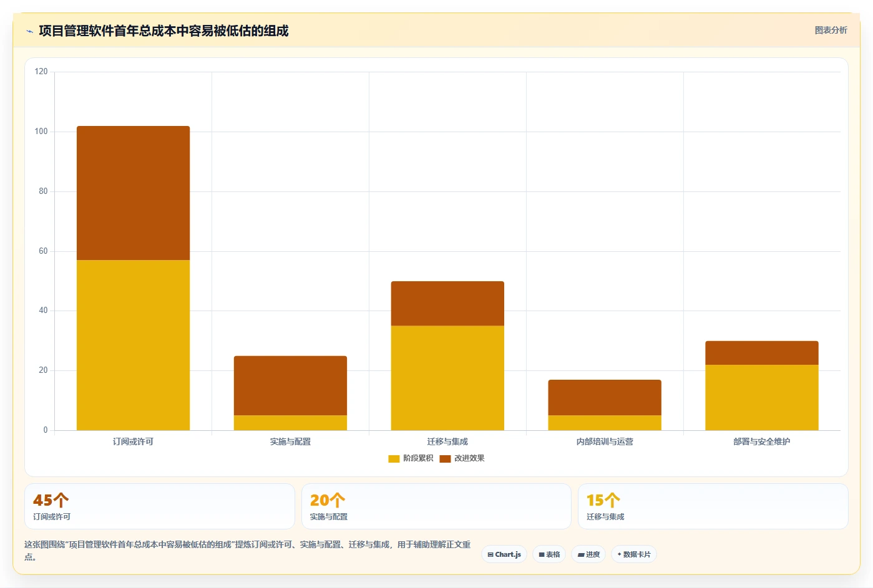Click the y-axis value 100
This screenshot has width=873, height=588.
41,132
